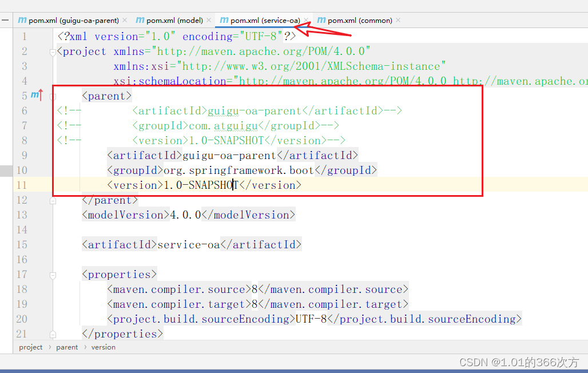Collapse the project element fold marker at line 2
The image size is (588, 373).
pyautogui.click(x=53, y=51)
